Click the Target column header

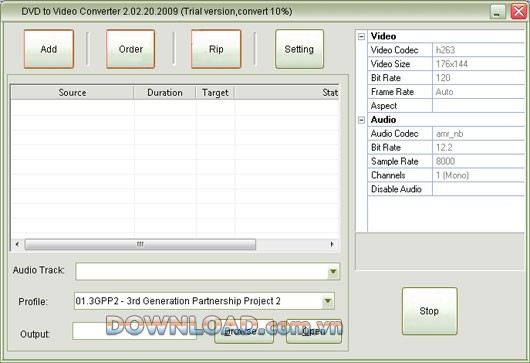[215, 93]
